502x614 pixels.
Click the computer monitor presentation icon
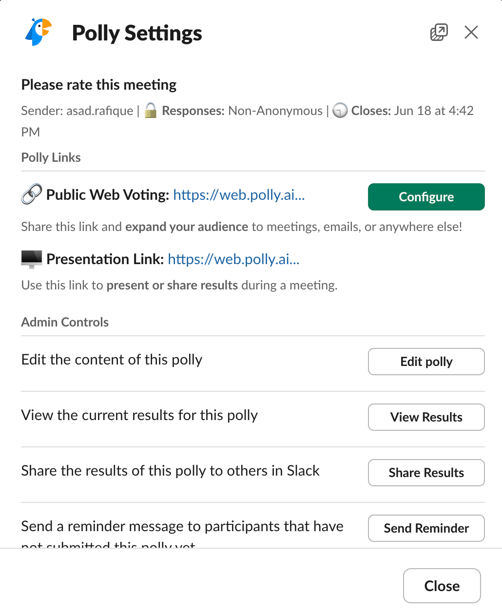(x=31, y=259)
